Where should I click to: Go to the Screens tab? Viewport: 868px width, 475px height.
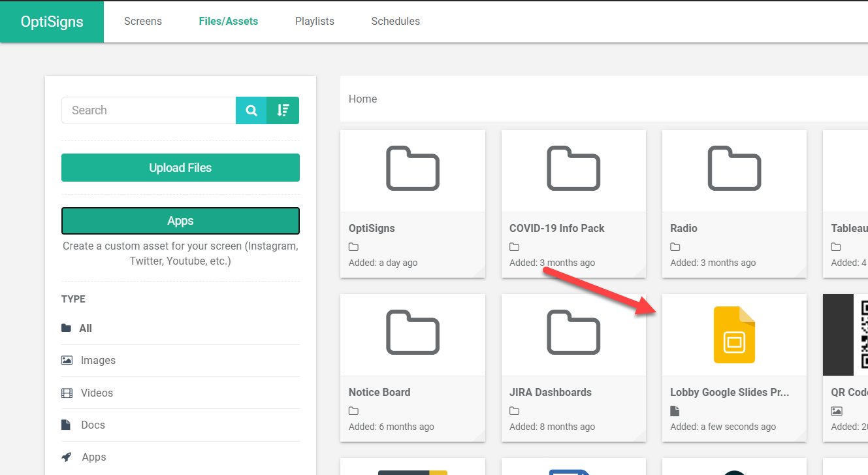click(x=143, y=22)
